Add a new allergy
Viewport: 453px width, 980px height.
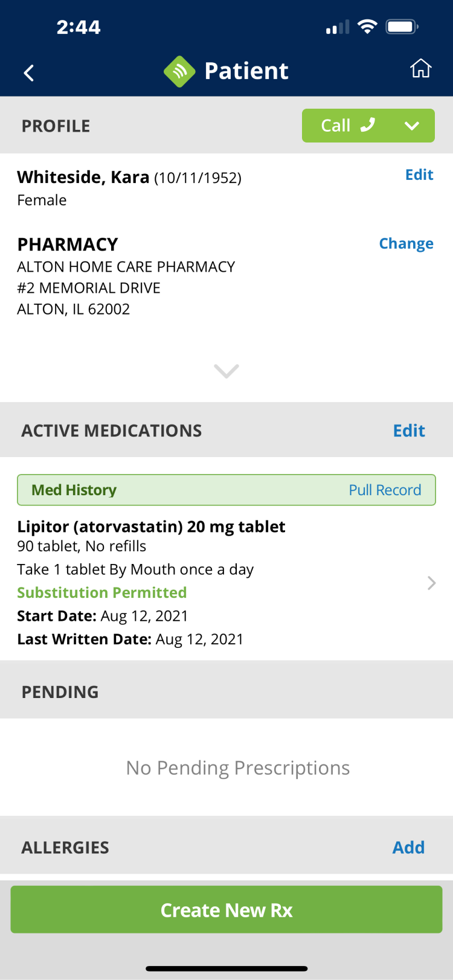point(408,847)
